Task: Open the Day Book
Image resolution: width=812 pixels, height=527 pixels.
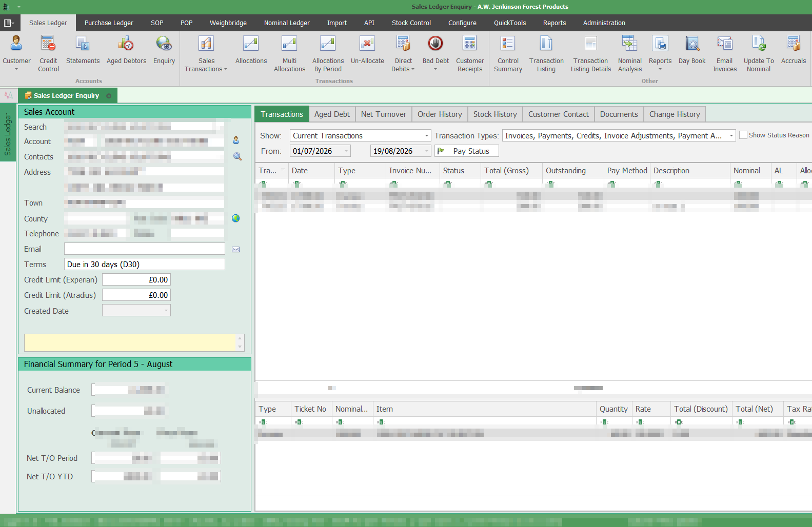Action: (x=692, y=50)
